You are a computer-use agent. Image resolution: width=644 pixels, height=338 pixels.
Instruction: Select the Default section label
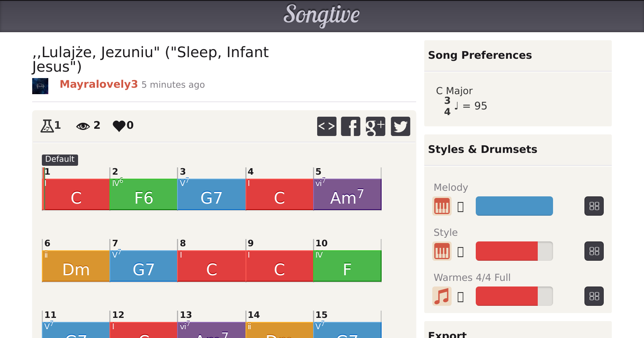pos(60,159)
